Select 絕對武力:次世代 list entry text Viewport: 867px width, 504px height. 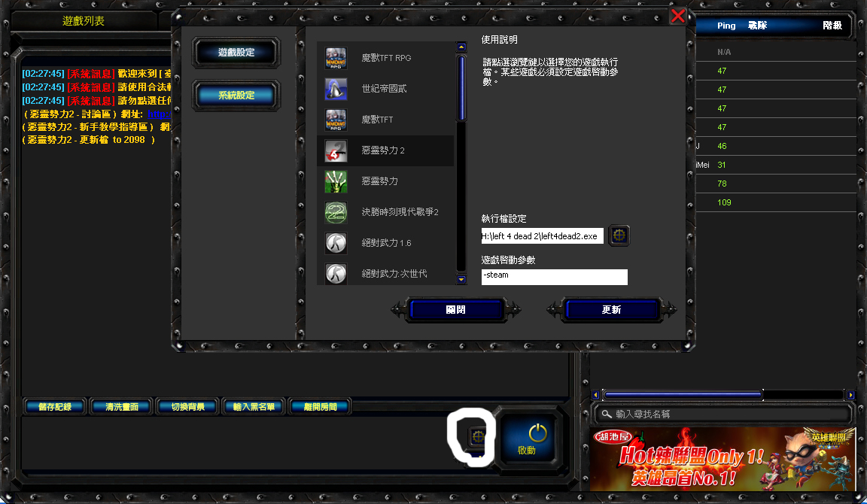(394, 274)
